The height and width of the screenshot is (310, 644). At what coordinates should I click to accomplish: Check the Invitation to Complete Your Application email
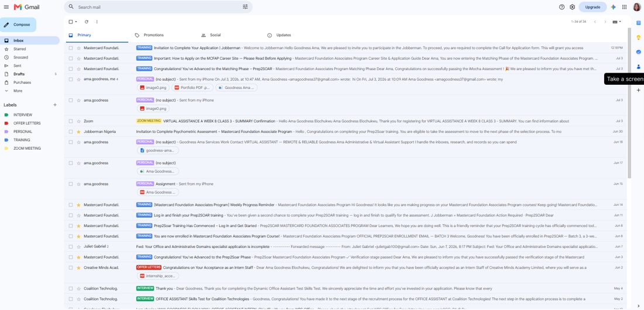(x=71, y=48)
